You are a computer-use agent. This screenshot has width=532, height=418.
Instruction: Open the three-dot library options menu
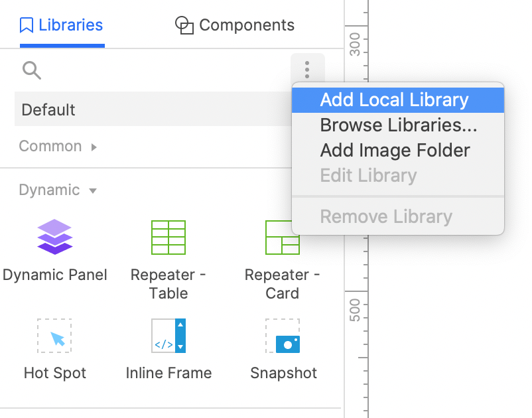coord(307,70)
